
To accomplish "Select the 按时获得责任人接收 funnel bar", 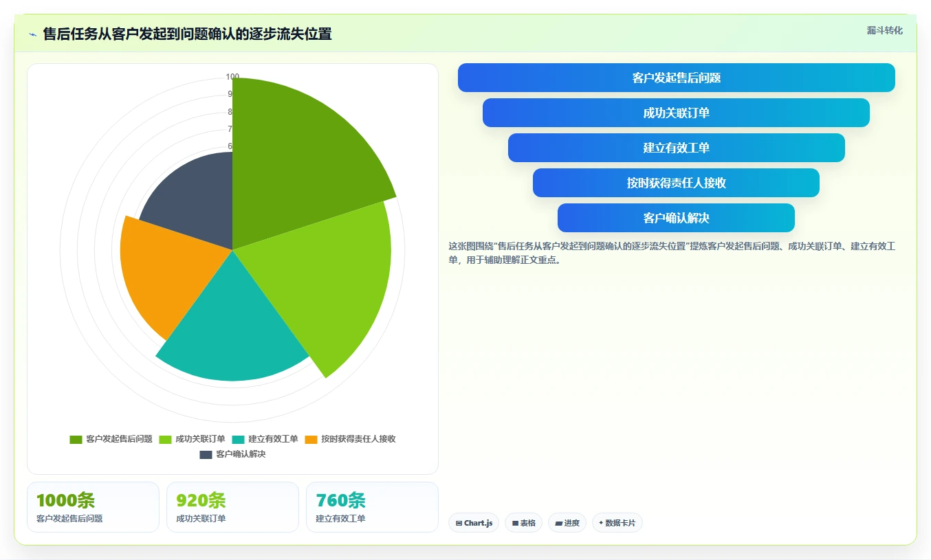I will [677, 183].
